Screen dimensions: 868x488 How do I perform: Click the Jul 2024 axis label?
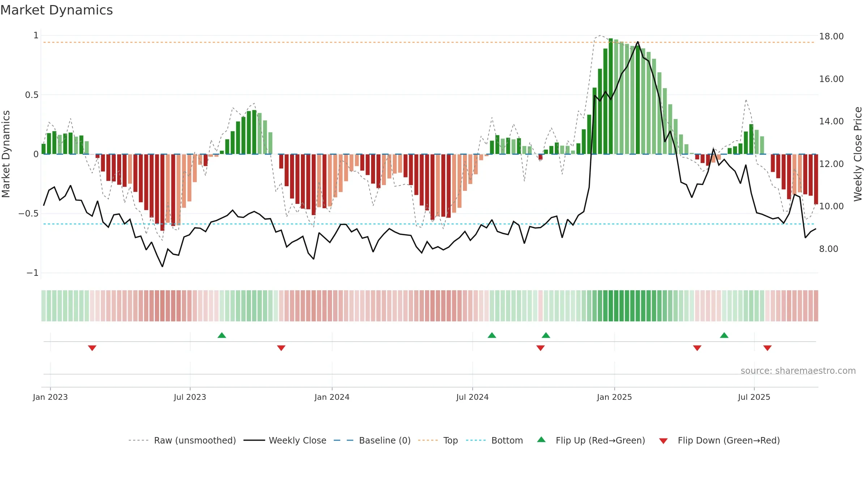click(x=472, y=397)
